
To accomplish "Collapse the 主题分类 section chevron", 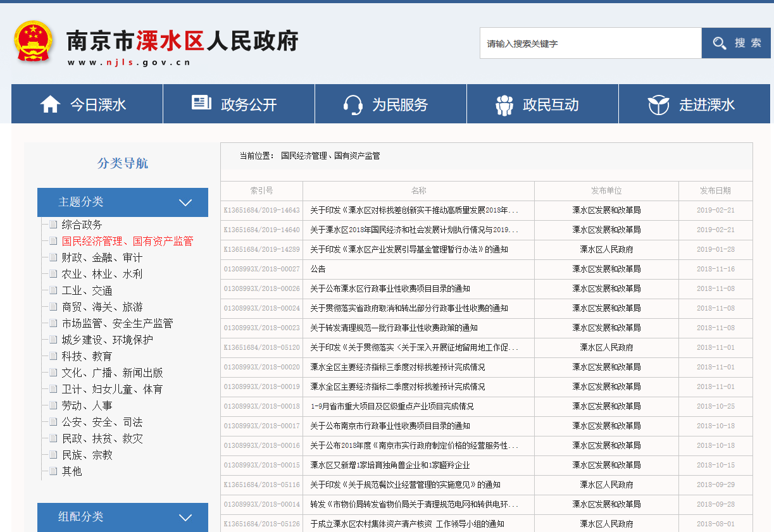I will point(185,202).
